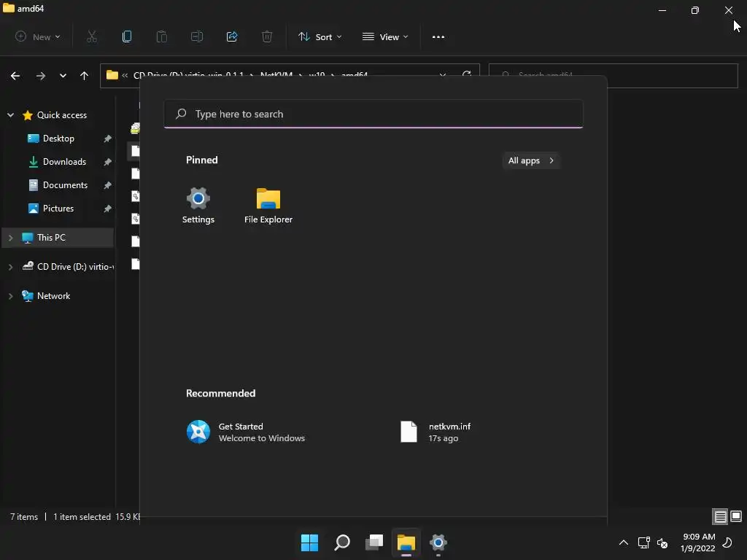Open the Get Started recommended app
Screen dimensions: 747x560
click(x=246, y=432)
